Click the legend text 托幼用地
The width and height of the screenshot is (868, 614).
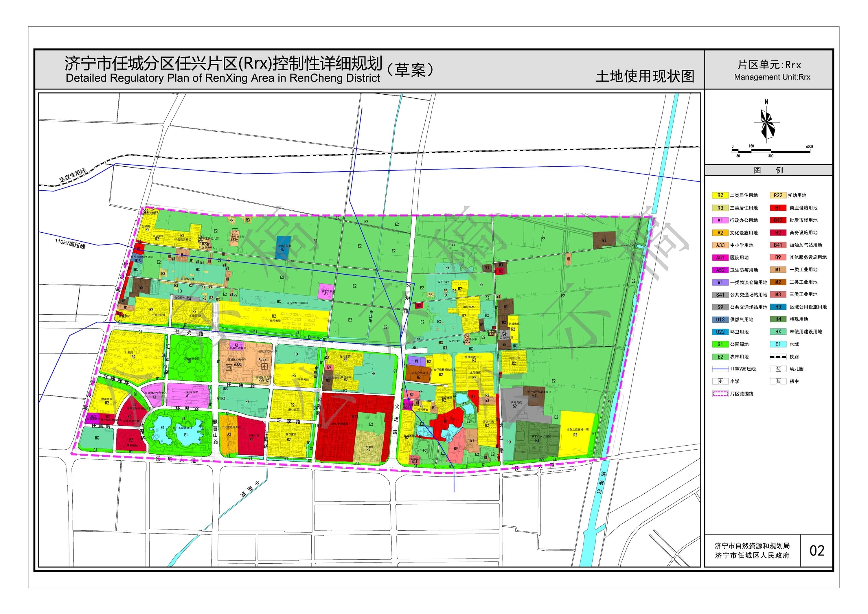tap(797, 196)
